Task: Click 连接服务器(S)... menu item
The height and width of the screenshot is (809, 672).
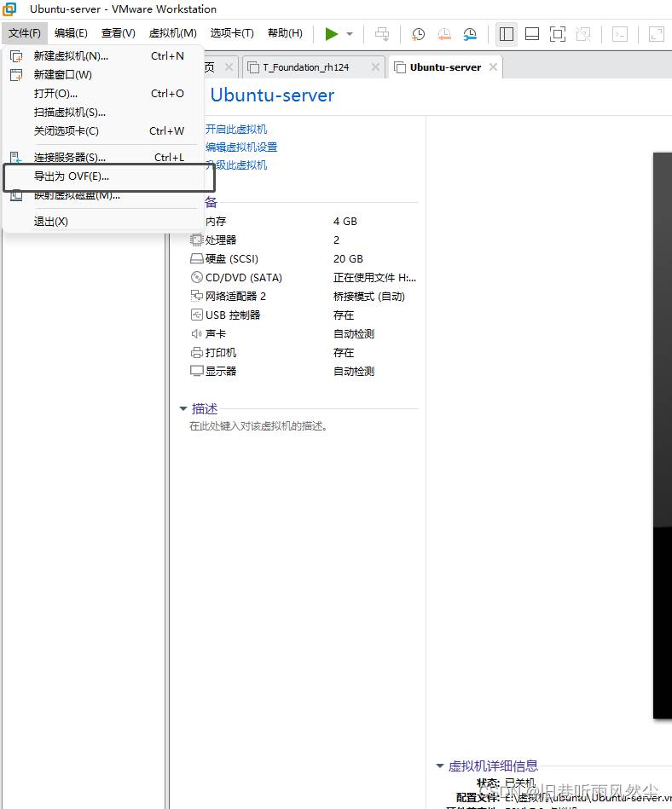Action: (70, 158)
